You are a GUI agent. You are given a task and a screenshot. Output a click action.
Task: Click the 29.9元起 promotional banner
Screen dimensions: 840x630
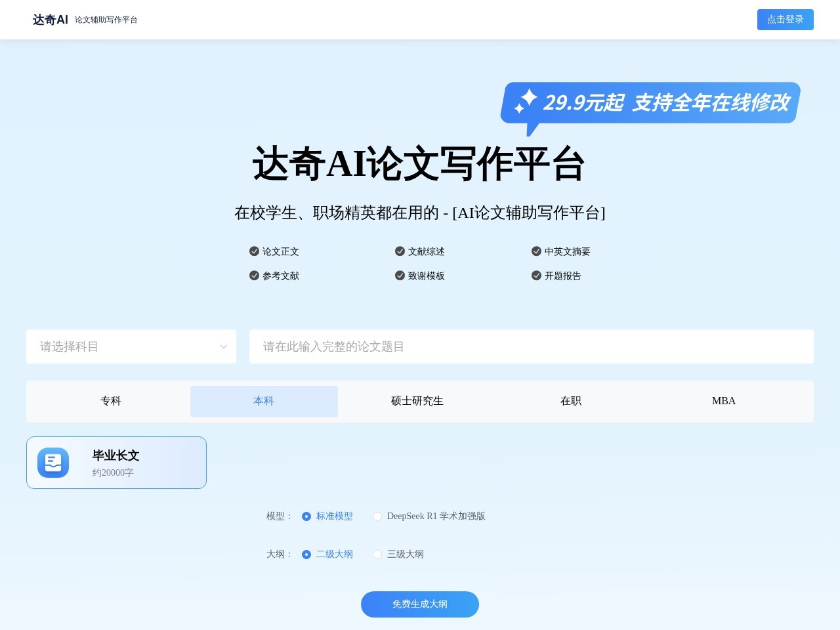tap(648, 103)
